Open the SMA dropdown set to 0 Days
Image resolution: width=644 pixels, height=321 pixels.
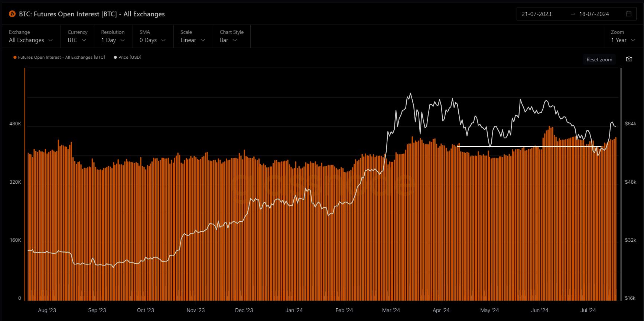153,36
